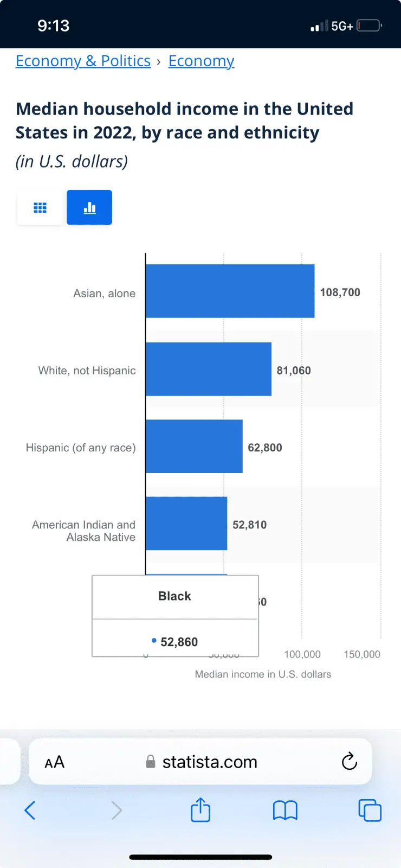This screenshot has height=868, width=401.
Task: Open Economy & Politics breadcrumb link
Action: (x=83, y=61)
